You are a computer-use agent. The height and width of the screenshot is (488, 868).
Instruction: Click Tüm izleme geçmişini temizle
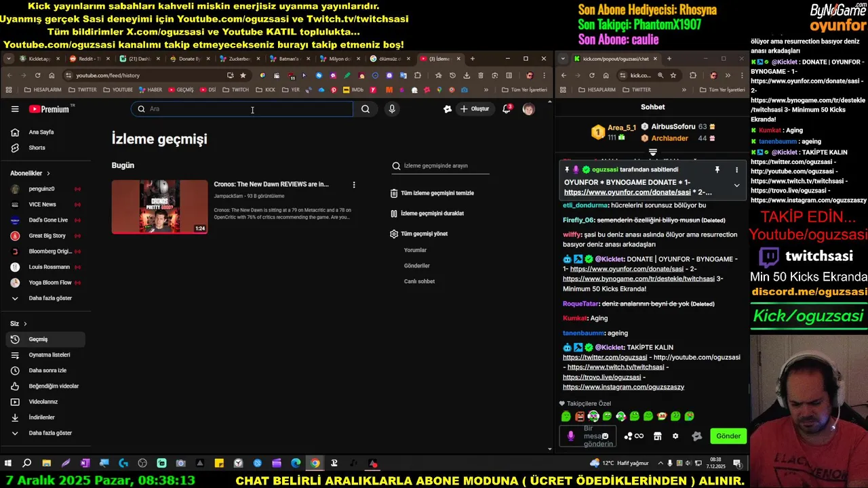[x=432, y=193]
